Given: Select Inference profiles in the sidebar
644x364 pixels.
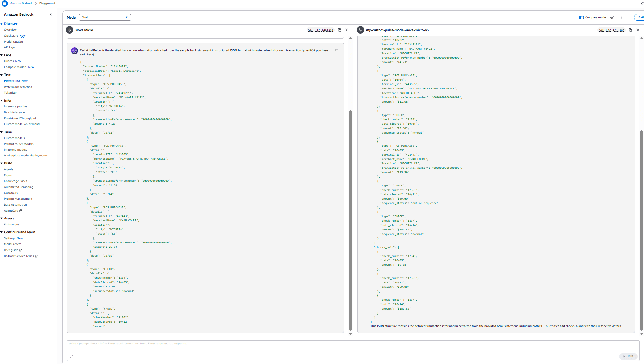Looking at the screenshot, I should tap(16, 107).
